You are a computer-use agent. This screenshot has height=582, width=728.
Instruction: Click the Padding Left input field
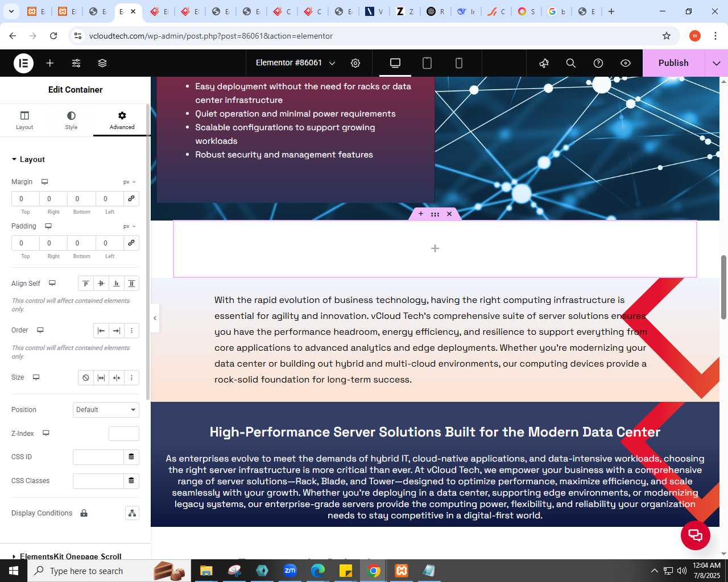(x=109, y=243)
